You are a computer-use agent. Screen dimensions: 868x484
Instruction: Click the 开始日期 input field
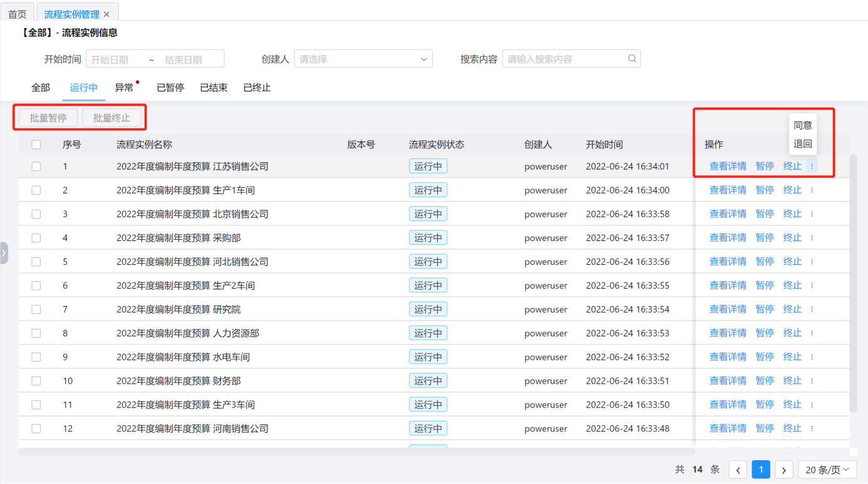click(117, 59)
